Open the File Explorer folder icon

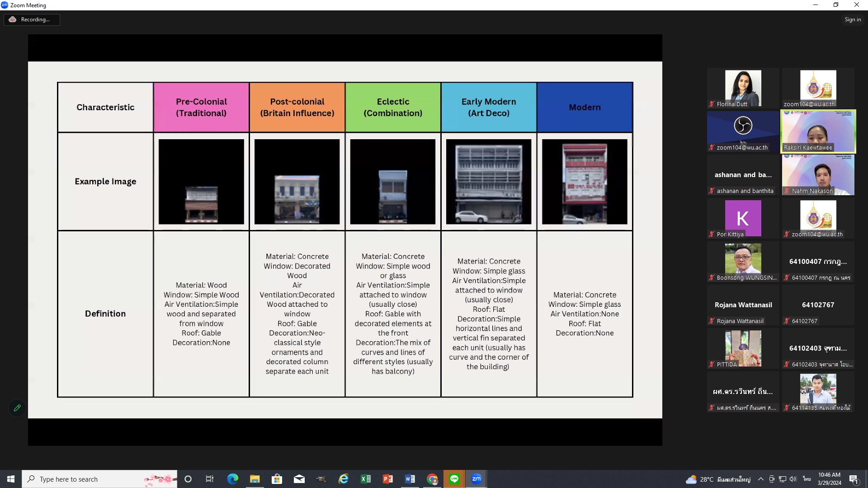[x=255, y=479]
